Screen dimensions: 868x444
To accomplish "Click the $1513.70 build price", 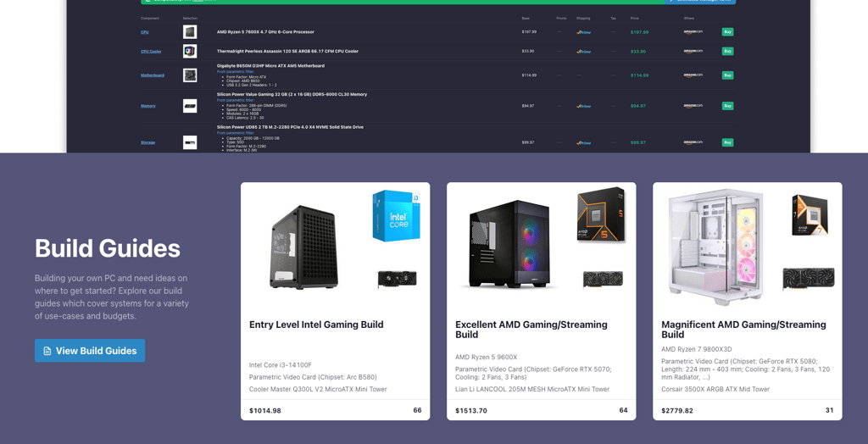I will coord(471,411).
